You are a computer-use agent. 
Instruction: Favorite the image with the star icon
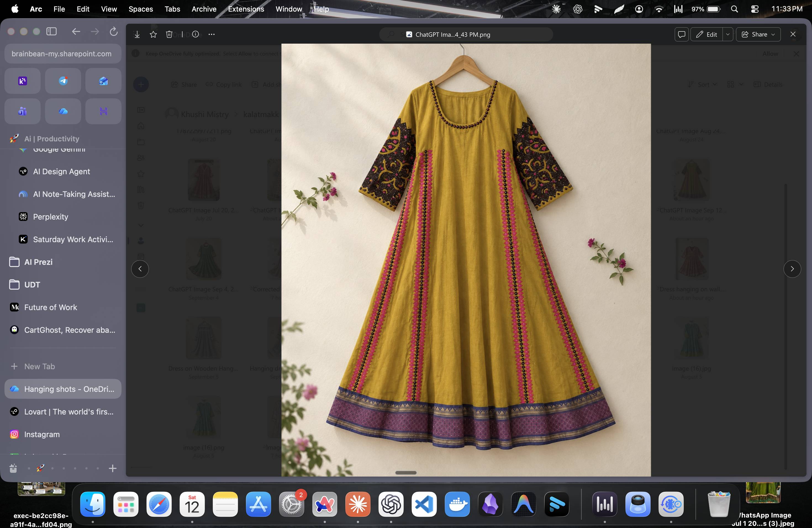point(153,35)
